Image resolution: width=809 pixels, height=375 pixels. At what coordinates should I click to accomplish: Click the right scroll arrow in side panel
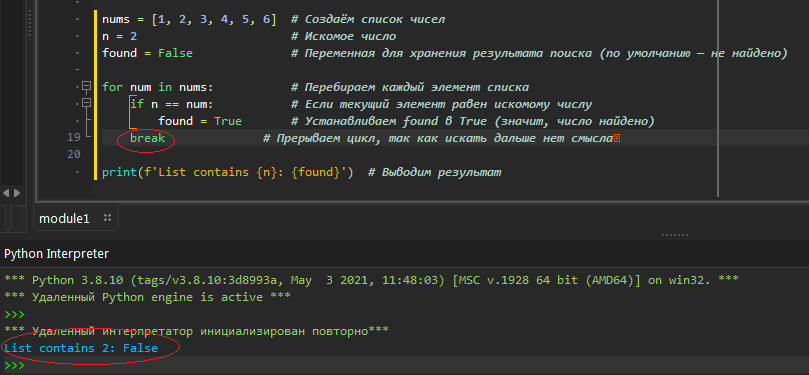point(17,193)
